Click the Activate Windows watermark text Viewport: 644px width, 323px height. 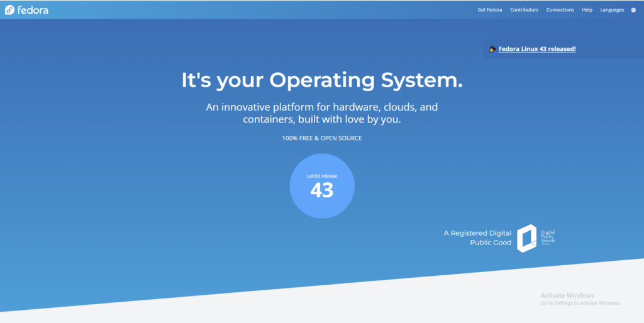pyautogui.click(x=567, y=295)
